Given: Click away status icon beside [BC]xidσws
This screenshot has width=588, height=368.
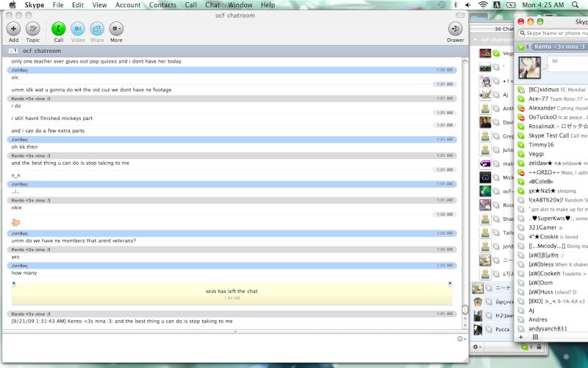Looking at the screenshot, I should [521, 90].
